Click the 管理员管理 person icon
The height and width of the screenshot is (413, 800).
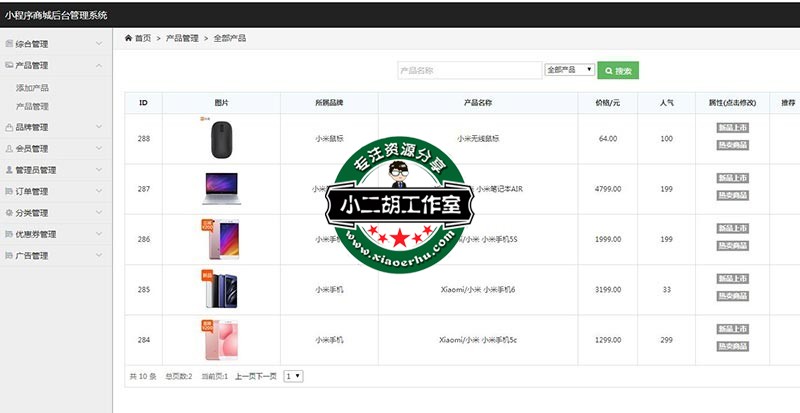[x=9, y=170]
